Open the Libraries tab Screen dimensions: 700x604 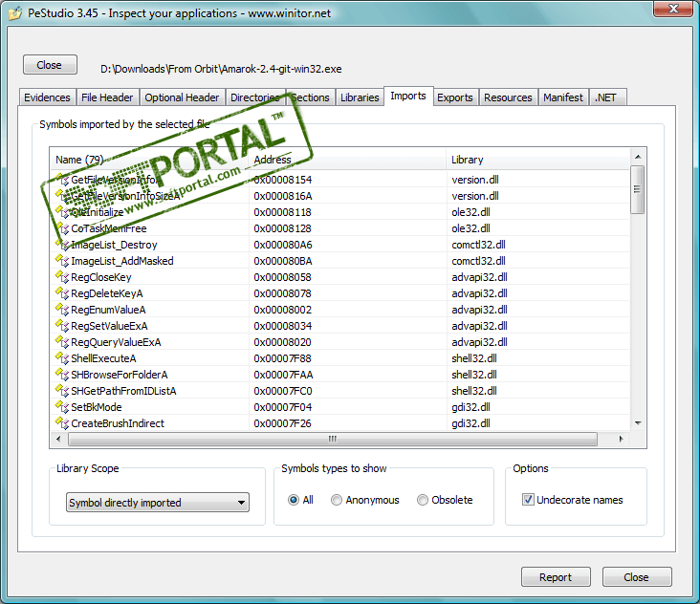pyautogui.click(x=360, y=97)
